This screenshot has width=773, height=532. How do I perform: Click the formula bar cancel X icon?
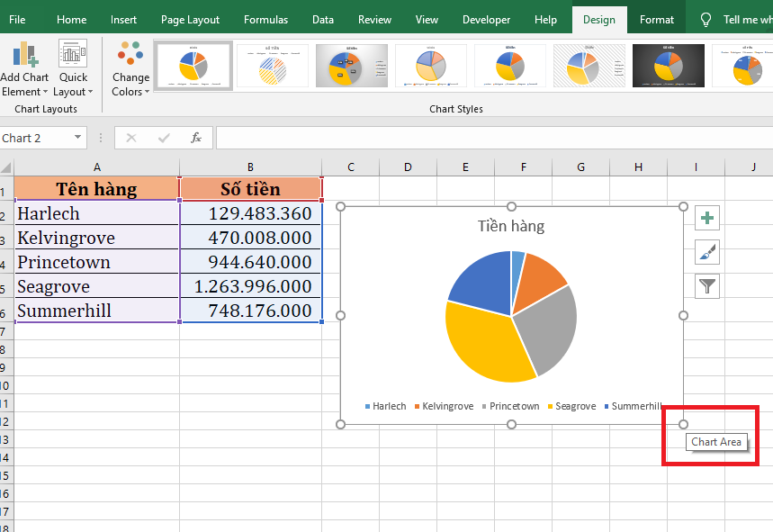131,138
